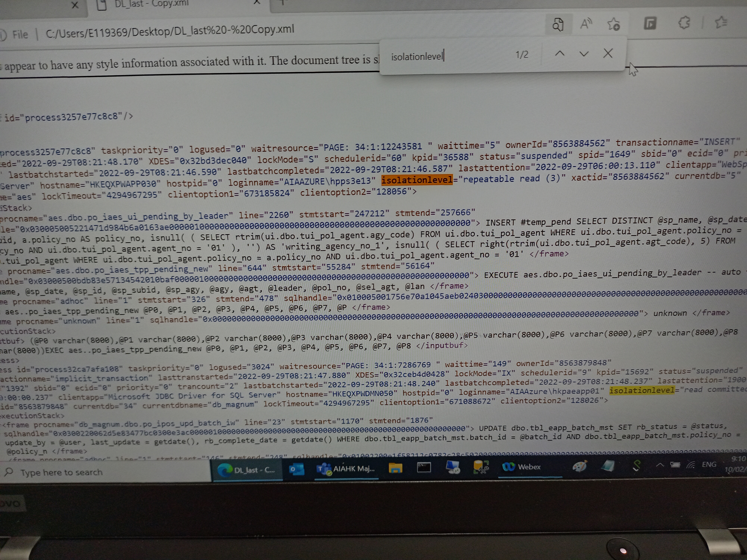This screenshot has width=747, height=560.
Task: Open the Extensions puzzle icon
Action: pyautogui.click(x=684, y=23)
